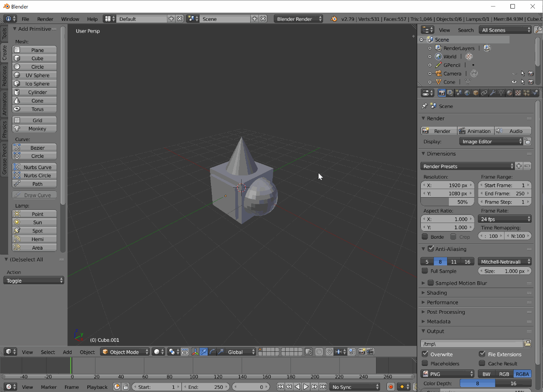The image size is (543, 392).
Task: Open the Render properties tab camera icon
Action: pyautogui.click(x=442, y=93)
